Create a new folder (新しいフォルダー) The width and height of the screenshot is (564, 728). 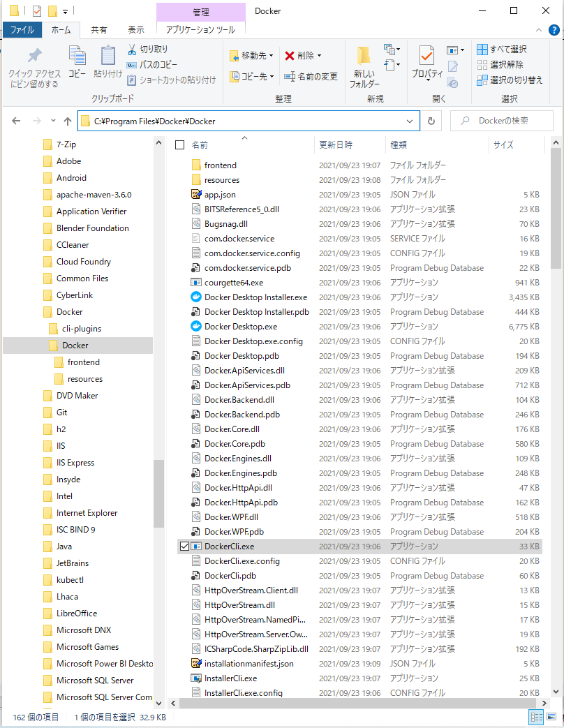click(364, 66)
